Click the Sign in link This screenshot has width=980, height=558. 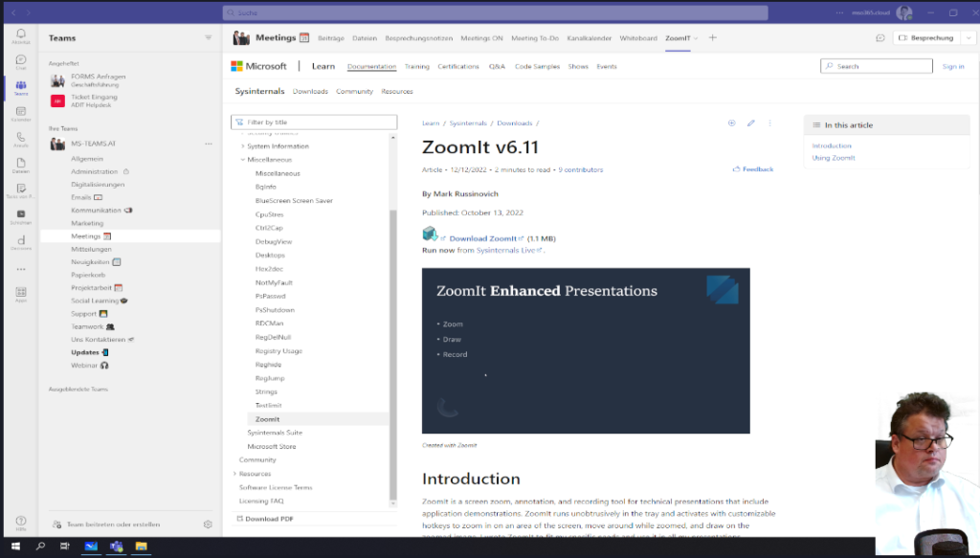(953, 66)
